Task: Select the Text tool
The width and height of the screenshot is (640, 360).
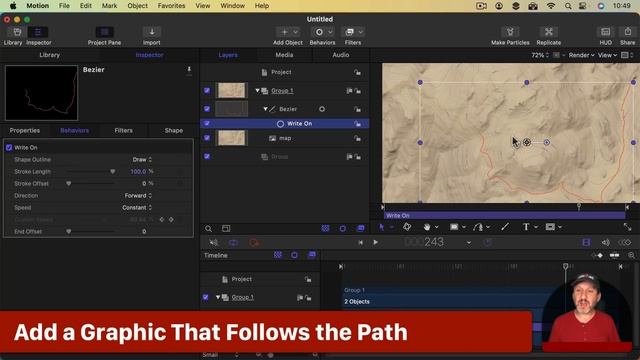Action: coord(526,227)
